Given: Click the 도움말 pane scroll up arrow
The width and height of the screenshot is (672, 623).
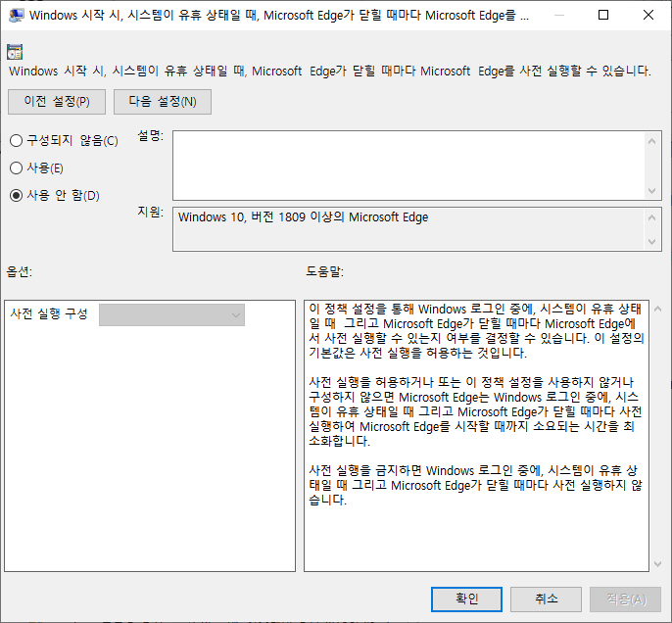Looking at the screenshot, I should click(x=658, y=309).
